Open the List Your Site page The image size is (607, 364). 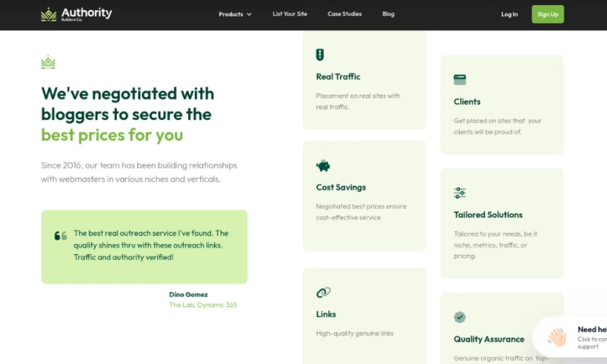coord(288,14)
